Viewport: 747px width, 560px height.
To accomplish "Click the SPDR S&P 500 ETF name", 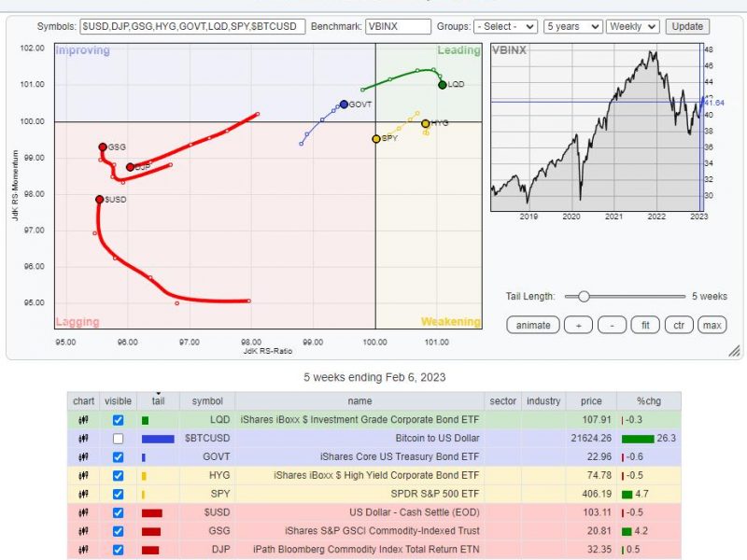I will pyautogui.click(x=435, y=494).
